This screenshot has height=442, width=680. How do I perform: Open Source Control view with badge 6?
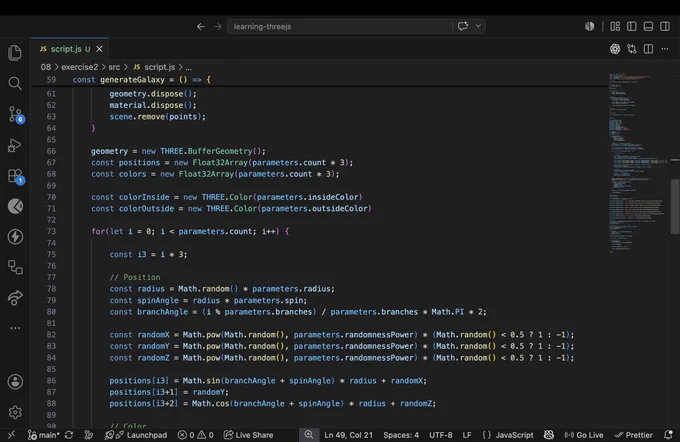click(16, 115)
